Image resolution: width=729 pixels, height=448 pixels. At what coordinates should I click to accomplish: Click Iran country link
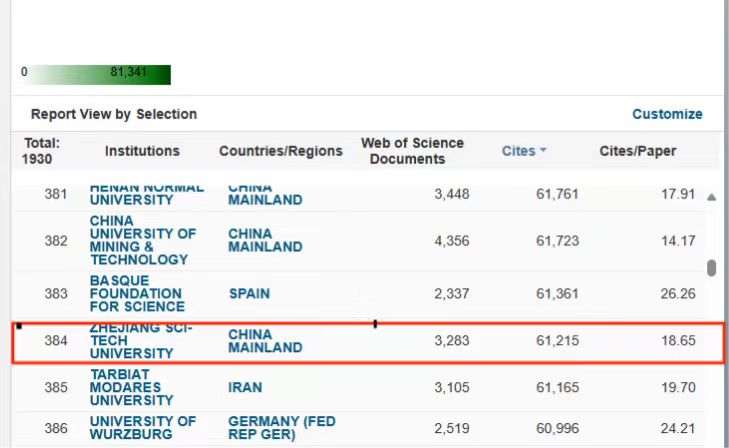[245, 387]
